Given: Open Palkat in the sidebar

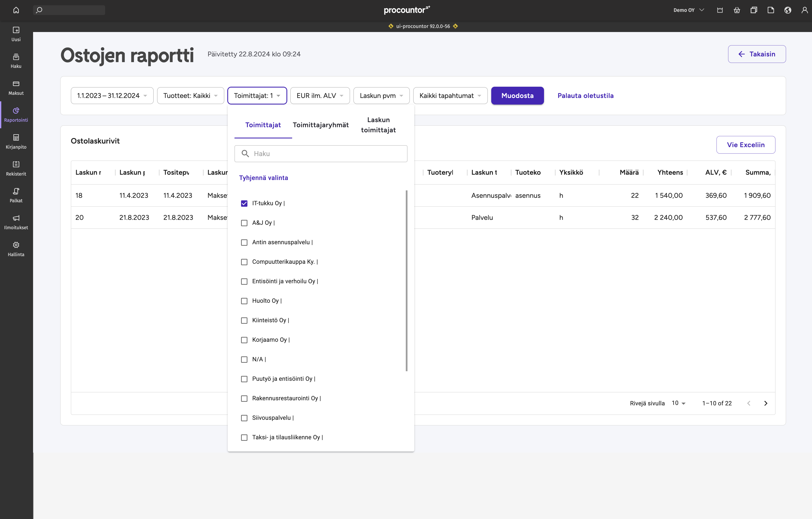Looking at the screenshot, I should tap(16, 195).
